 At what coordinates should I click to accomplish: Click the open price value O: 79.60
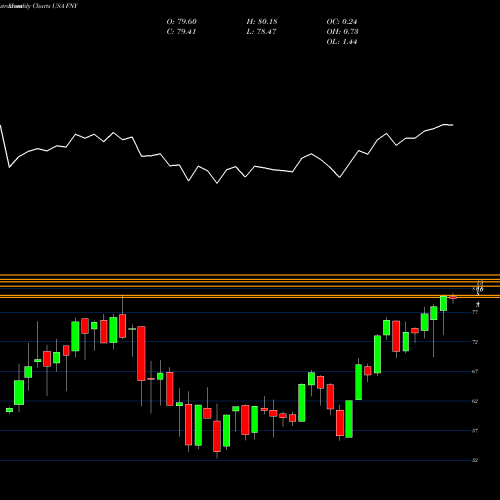pyautogui.click(x=182, y=22)
